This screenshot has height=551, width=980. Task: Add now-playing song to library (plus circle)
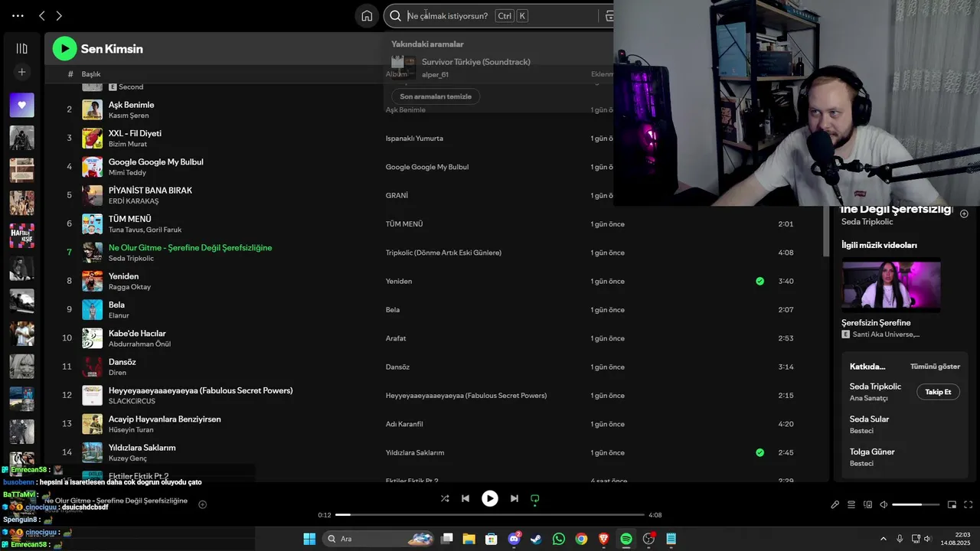pos(202,504)
